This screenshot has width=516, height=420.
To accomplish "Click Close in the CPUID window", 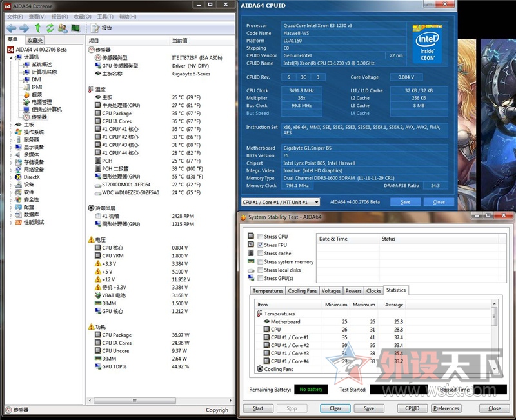I will coord(439,202).
